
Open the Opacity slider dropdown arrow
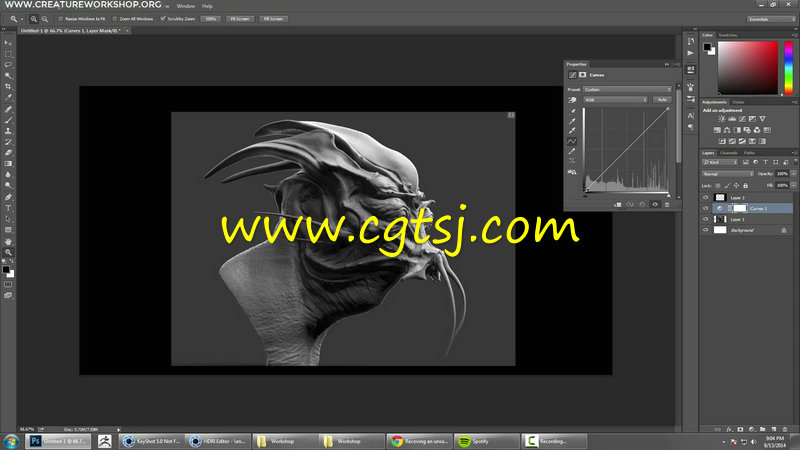[793, 174]
